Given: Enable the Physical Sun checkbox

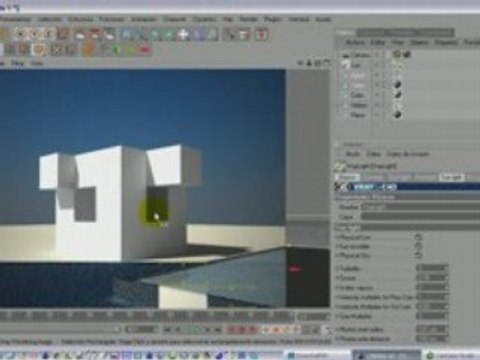Looking at the screenshot, I should [418, 237].
